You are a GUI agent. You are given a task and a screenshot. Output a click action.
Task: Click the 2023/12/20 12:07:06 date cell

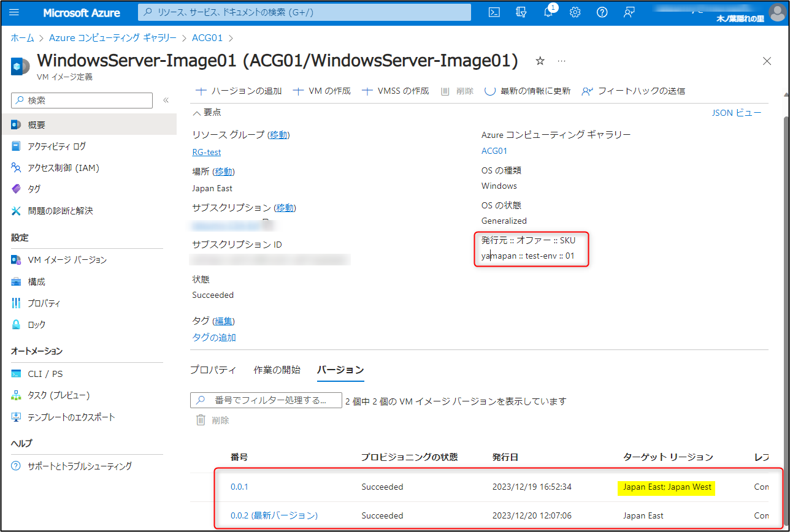(531, 515)
